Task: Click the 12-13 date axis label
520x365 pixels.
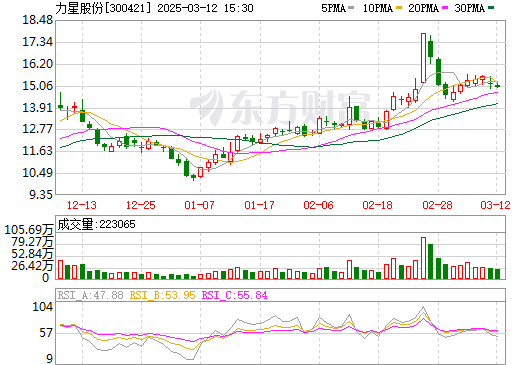Action: pyautogui.click(x=82, y=205)
